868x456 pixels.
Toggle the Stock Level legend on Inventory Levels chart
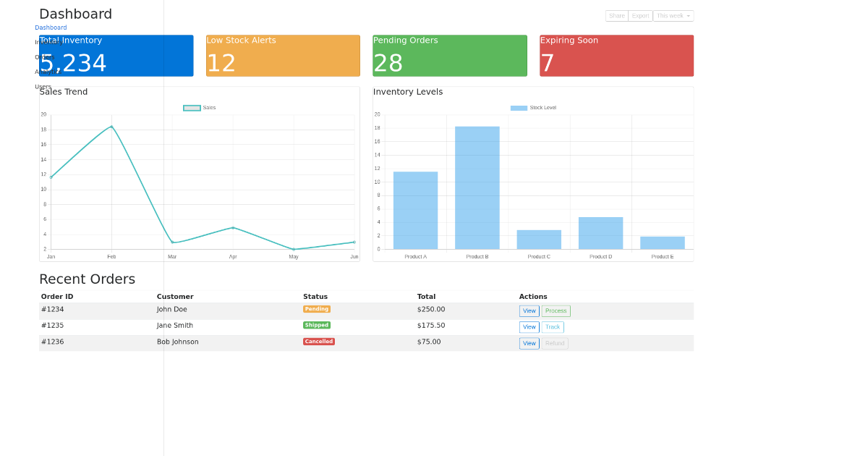533,107
